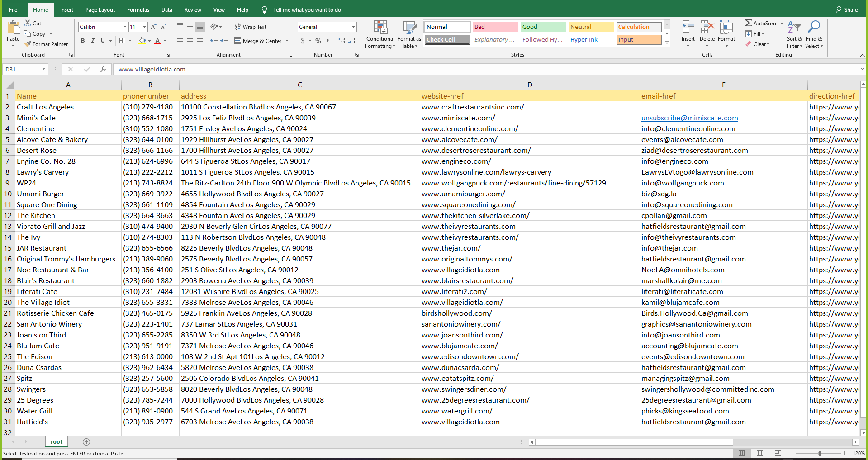Toggle italic formatting
Screen dimensions: 868x460
(92, 41)
